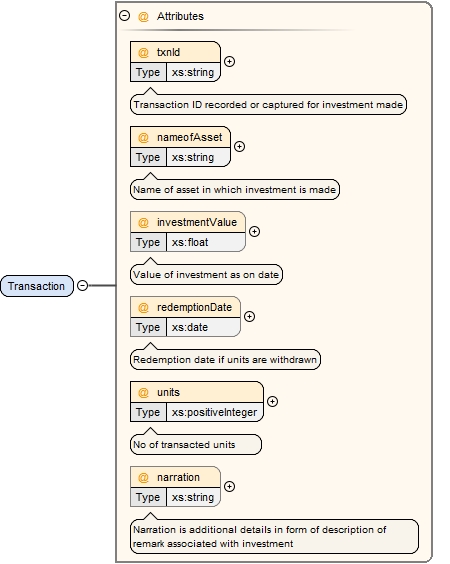Click the @ icon of txnId
Screen dimensions: 450x564
point(143,53)
